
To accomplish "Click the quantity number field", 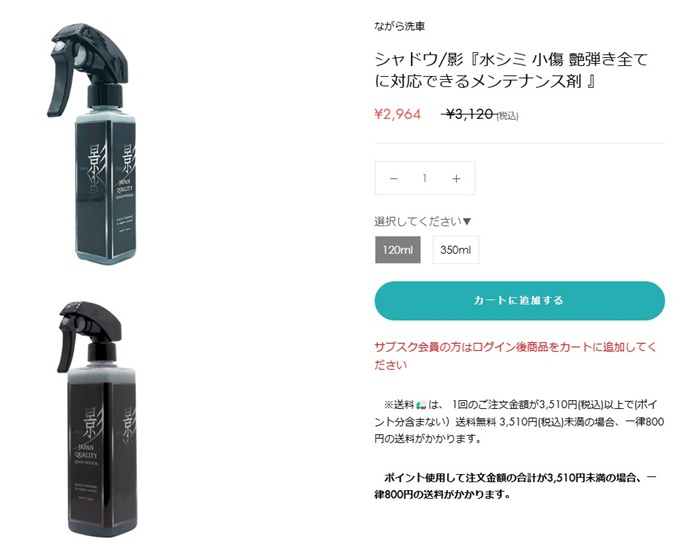I will (x=425, y=178).
